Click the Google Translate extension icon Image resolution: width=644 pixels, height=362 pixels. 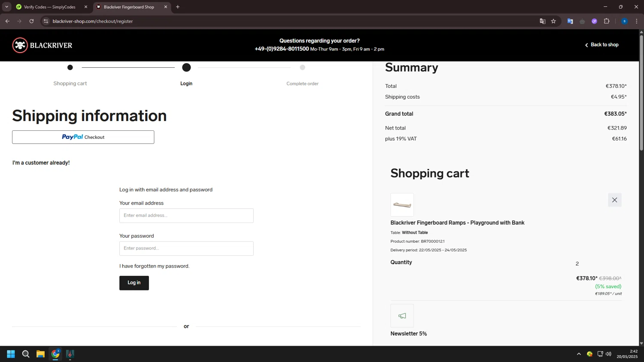pos(570,21)
